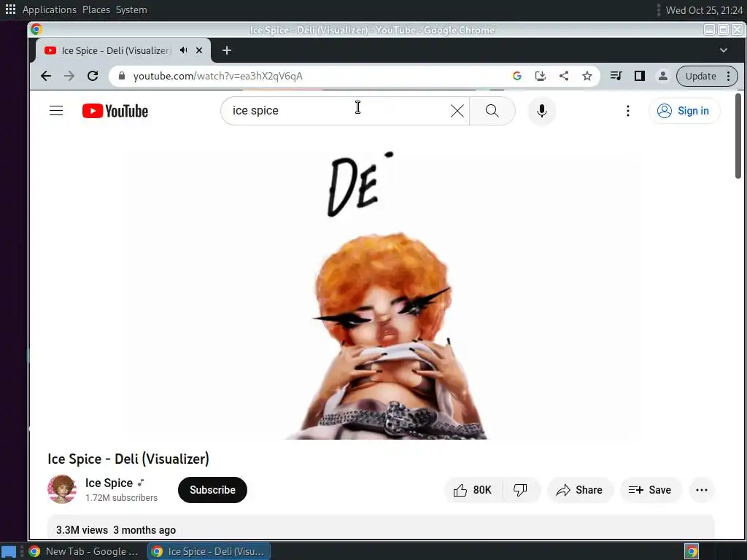This screenshot has height=560, width=747.
Task: Go back to the previous page
Action: [46, 76]
